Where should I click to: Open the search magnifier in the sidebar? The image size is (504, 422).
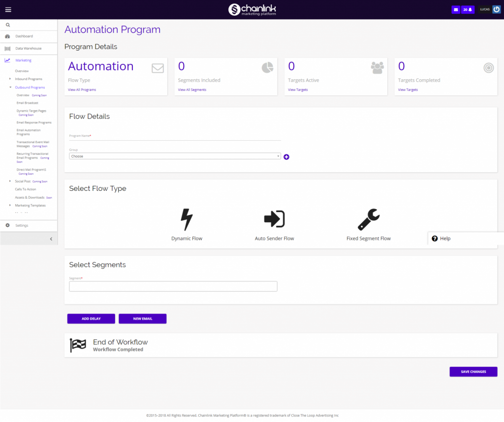click(x=7, y=24)
